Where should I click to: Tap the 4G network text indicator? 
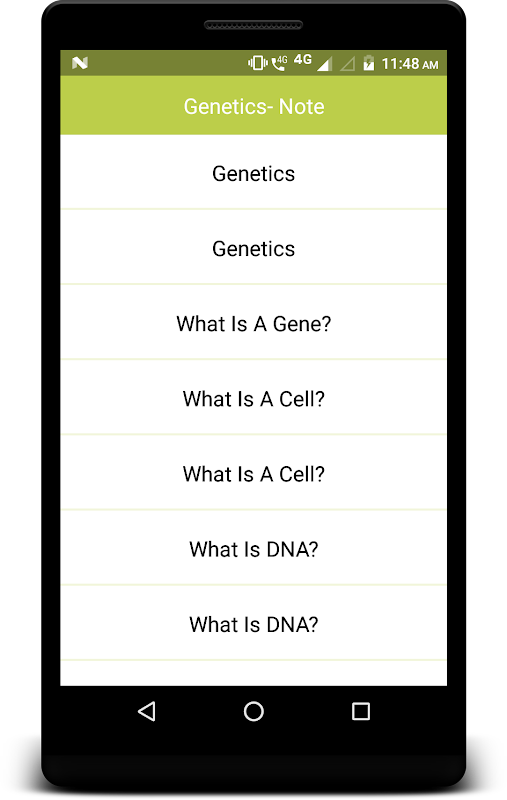coord(302,60)
